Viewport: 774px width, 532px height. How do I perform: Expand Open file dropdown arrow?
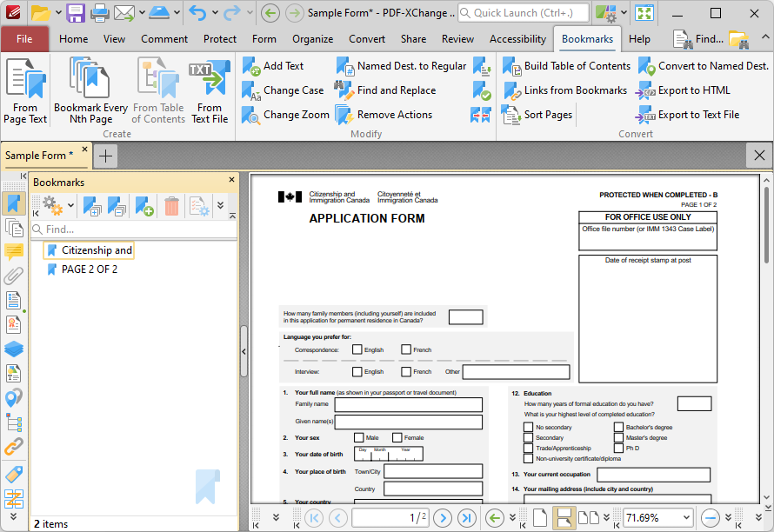58,13
